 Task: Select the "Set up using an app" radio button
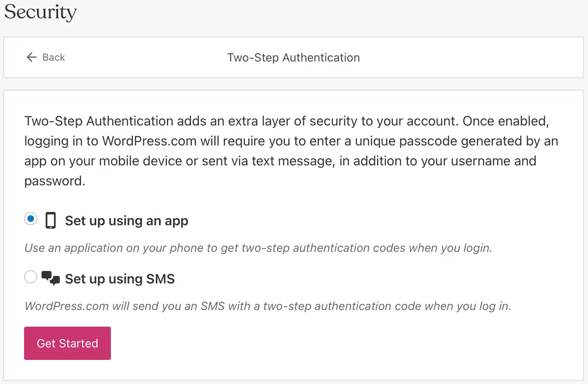[30, 219]
